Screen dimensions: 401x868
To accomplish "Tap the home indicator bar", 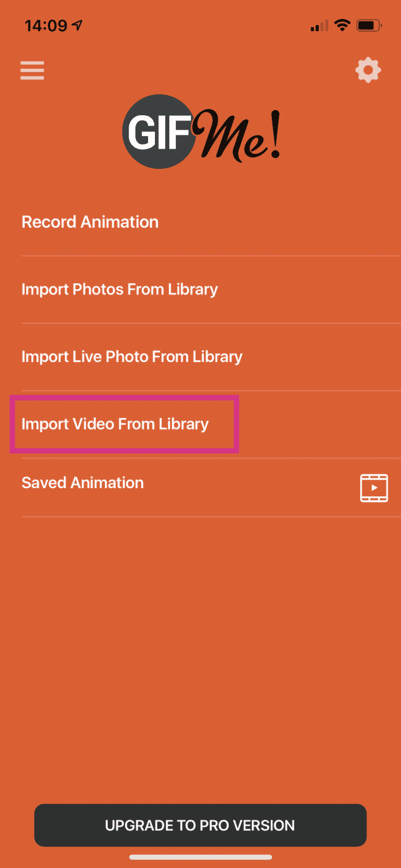I will click(200, 857).
